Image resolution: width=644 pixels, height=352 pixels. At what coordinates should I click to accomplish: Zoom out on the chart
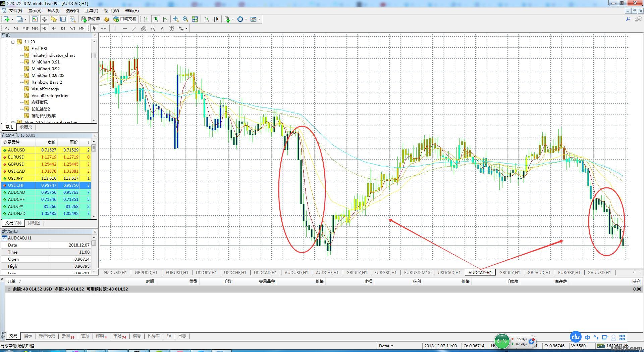click(x=185, y=19)
